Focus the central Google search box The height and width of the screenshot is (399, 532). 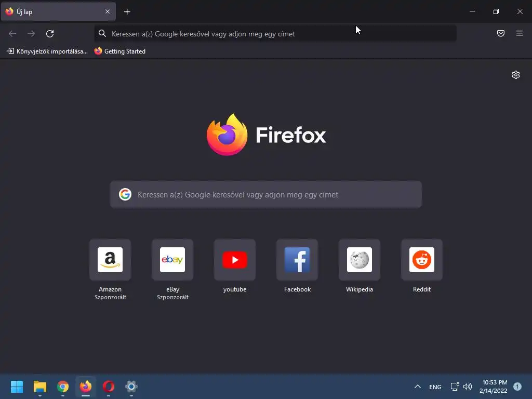(265, 194)
